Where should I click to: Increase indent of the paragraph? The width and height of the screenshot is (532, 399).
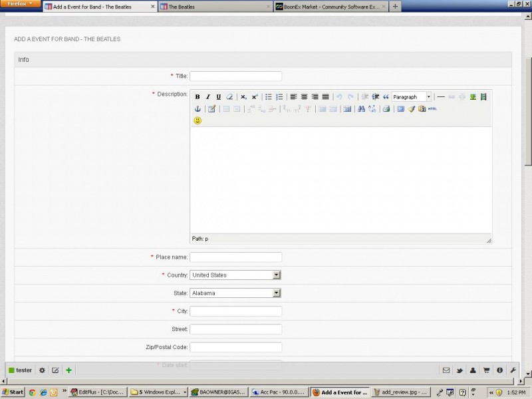(375, 96)
